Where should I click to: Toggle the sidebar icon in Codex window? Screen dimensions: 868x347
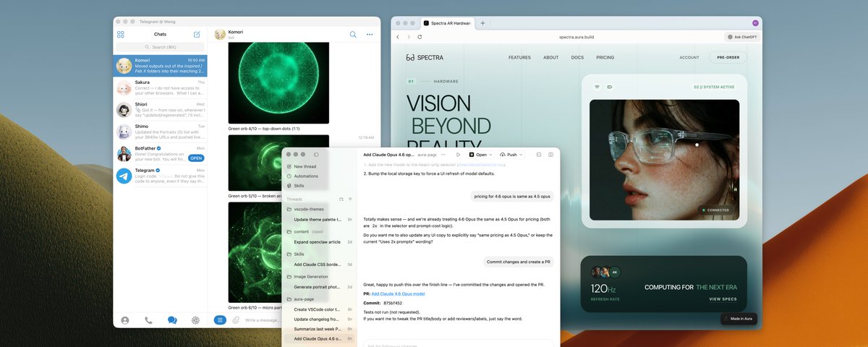[x=316, y=154]
